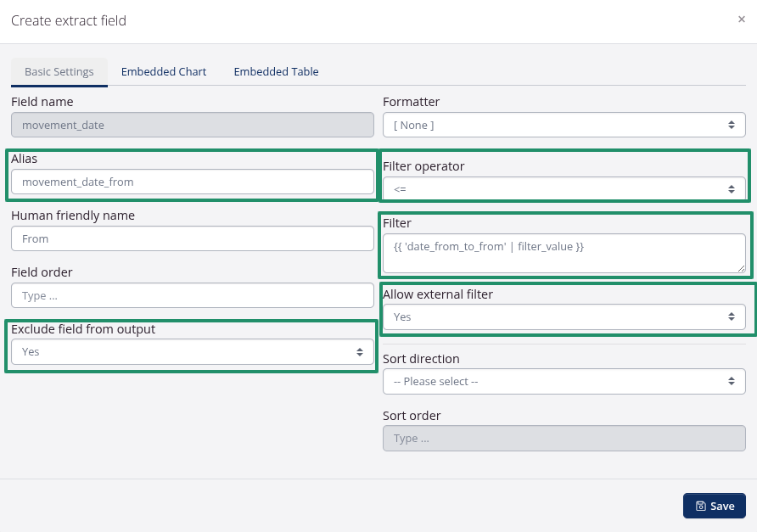This screenshot has width=757, height=532.
Task: Focus the Field order input
Action: (192, 295)
